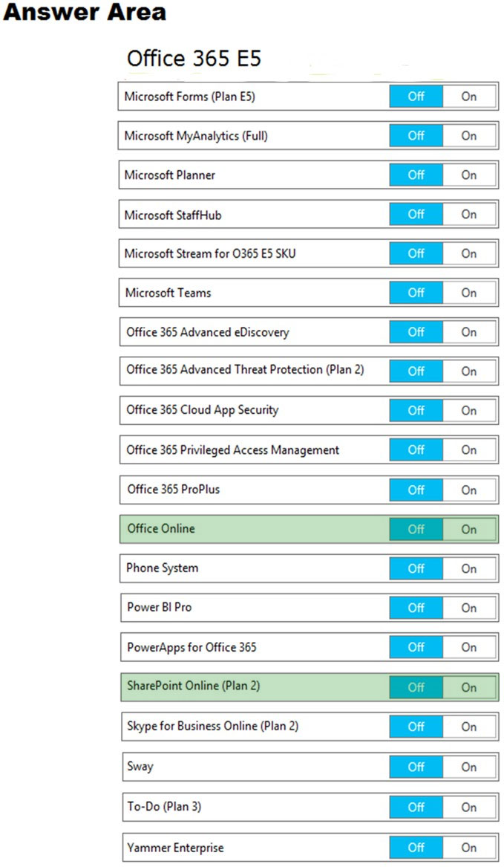Set the Office Online toggle to On
The image size is (504, 867).
click(x=469, y=529)
